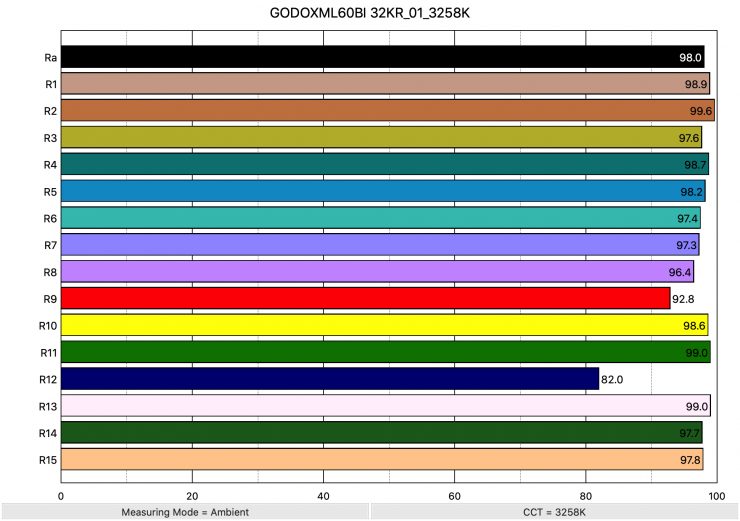The width and height of the screenshot is (740, 521).
Task: Click the R11 row label
Action: (x=48, y=352)
